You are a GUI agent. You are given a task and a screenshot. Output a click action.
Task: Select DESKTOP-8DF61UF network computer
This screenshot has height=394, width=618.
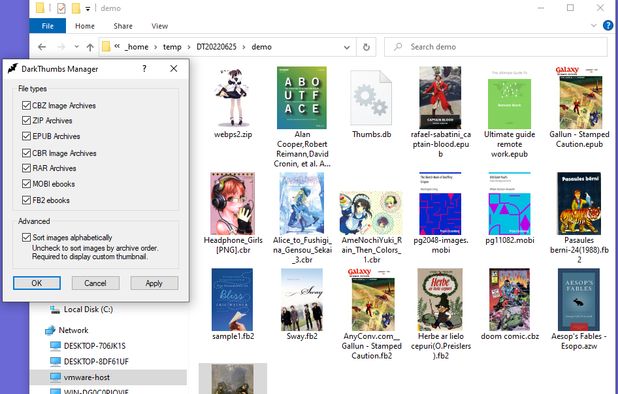point(96,361)
